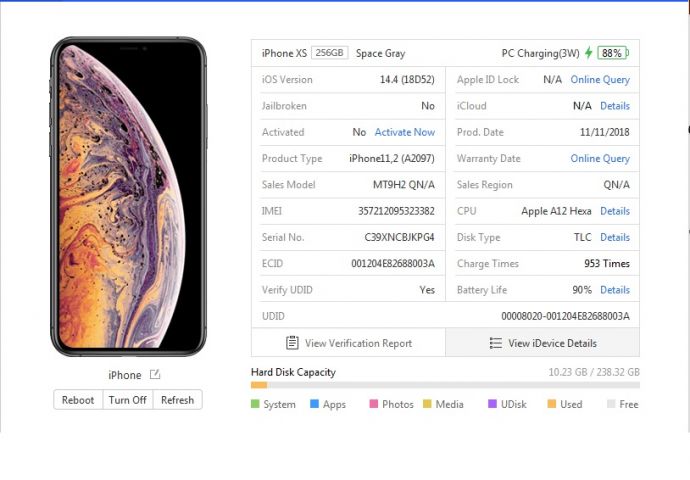The width and height of the screenshot is (690, 480).
Task: Click the 256GB capacity badge
Action: tap(330, 53)
